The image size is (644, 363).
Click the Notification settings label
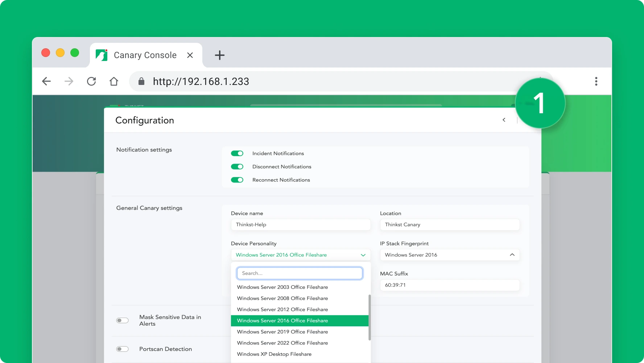[144, 150]
